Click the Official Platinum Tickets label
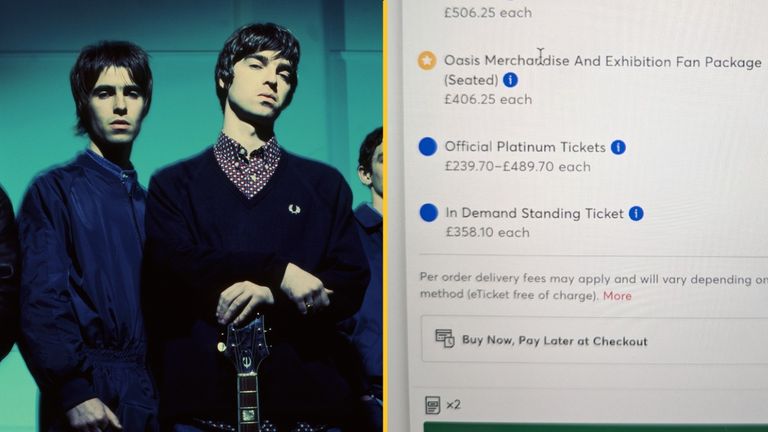Image resolution: width=768 pixels, height=432 pixels. [525, 147]
